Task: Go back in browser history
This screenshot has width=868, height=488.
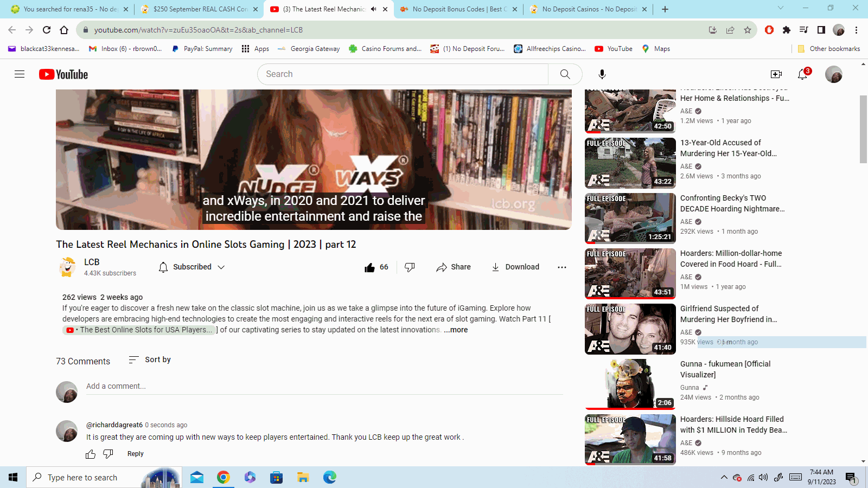Action: point(12,30)
